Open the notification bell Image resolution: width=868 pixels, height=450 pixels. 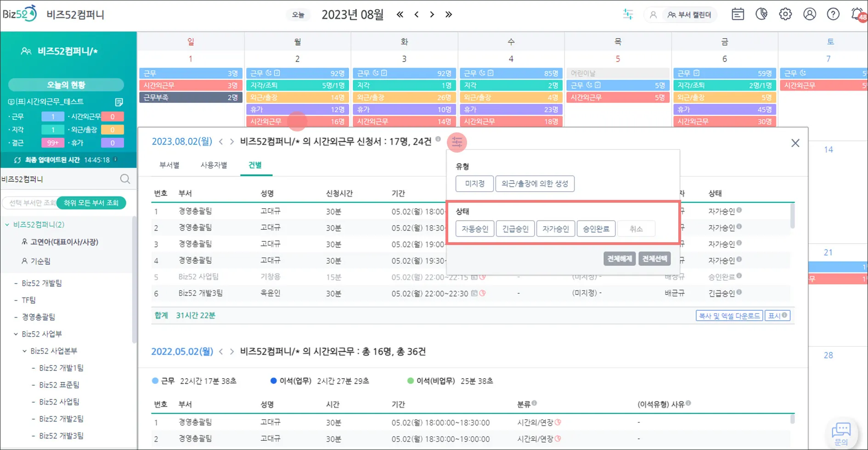pos(858,14)
